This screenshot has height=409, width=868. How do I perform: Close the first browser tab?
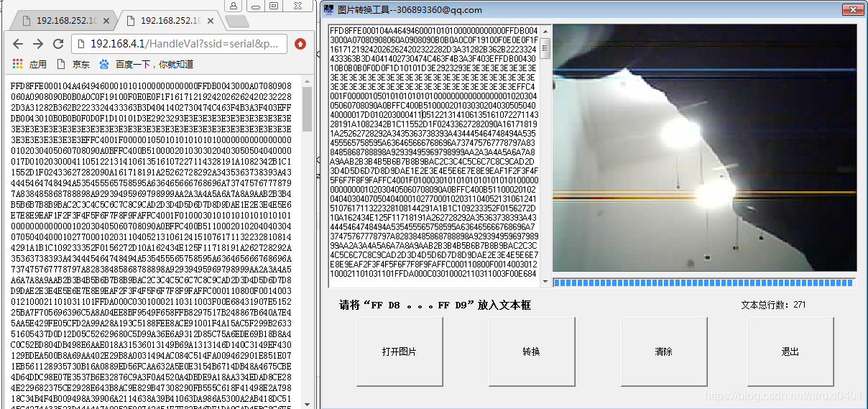106,20
